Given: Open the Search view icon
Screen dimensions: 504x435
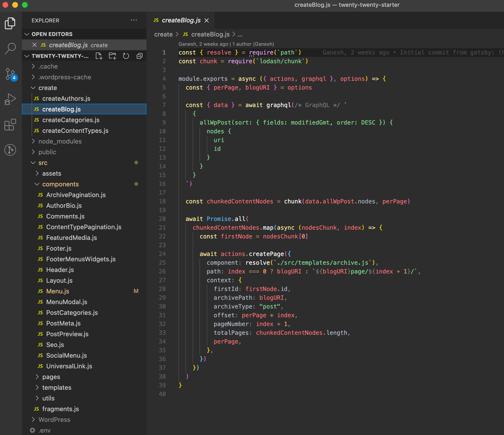Looking at the screenshot, I should [x=10, y=48].
